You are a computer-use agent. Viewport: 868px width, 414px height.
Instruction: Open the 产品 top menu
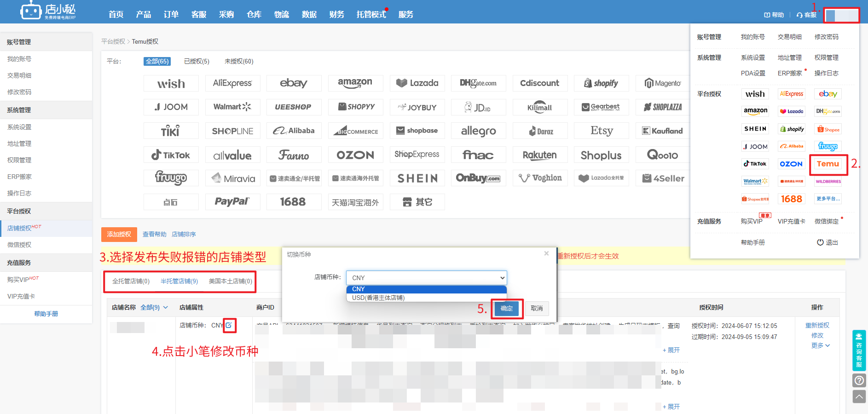point(144,14)
